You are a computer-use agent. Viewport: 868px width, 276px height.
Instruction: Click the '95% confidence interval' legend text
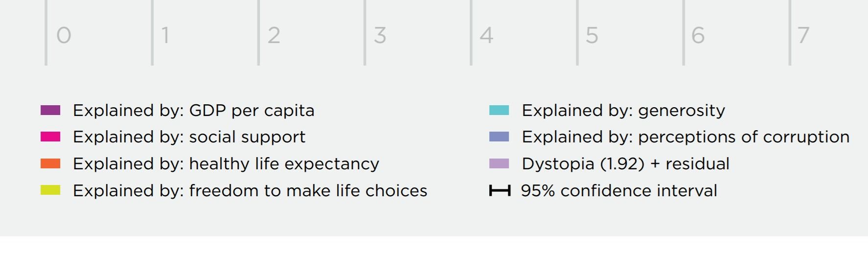[619, 190]
